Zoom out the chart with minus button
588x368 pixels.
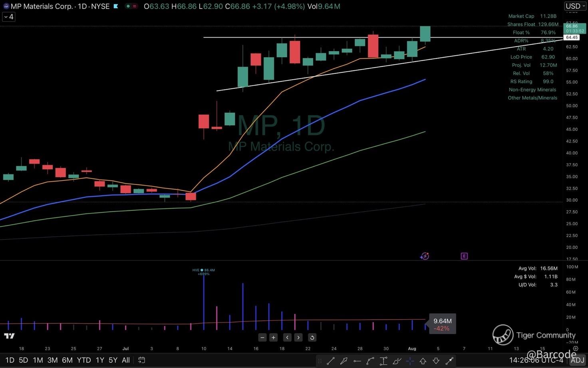point(262,338)
